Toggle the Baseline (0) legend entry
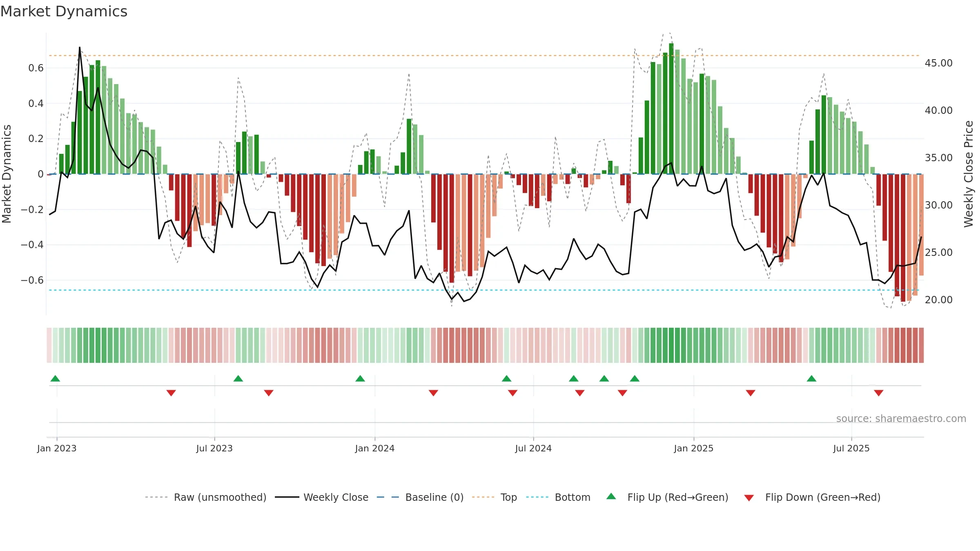 420,497
